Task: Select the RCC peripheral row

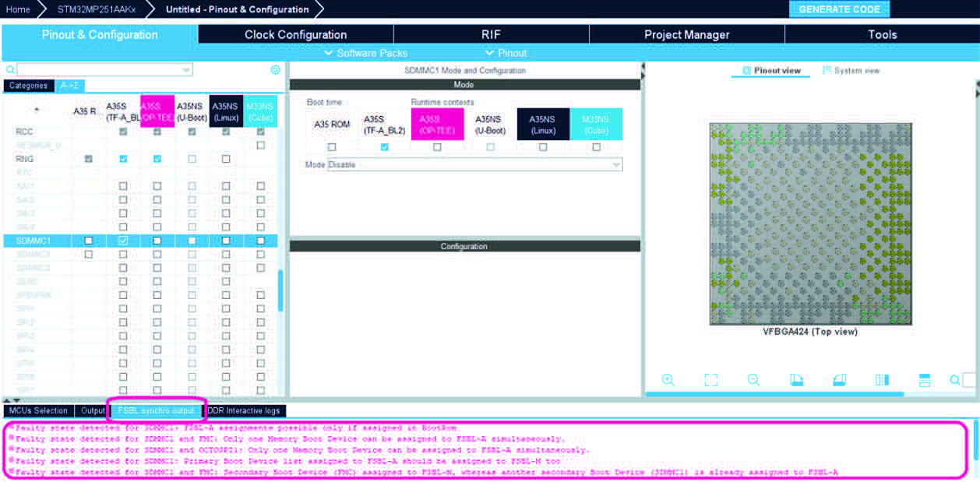Action: [x=140, y=132]
